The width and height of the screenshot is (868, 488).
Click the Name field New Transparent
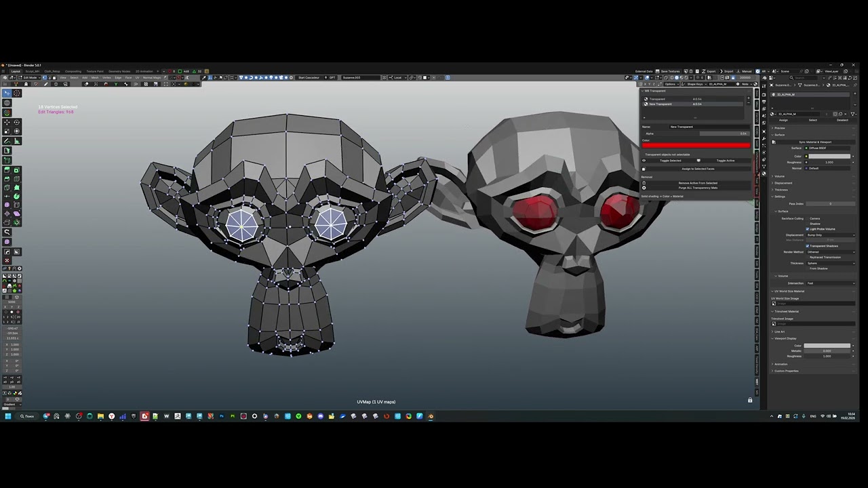709,127
